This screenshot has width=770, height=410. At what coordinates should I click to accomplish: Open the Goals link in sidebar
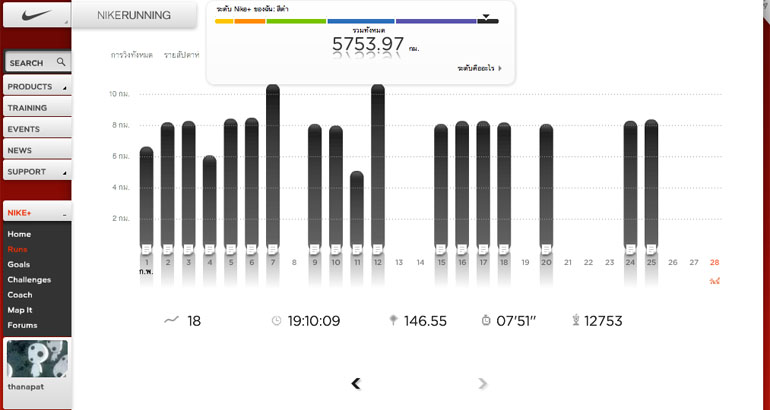coord(19,264)
